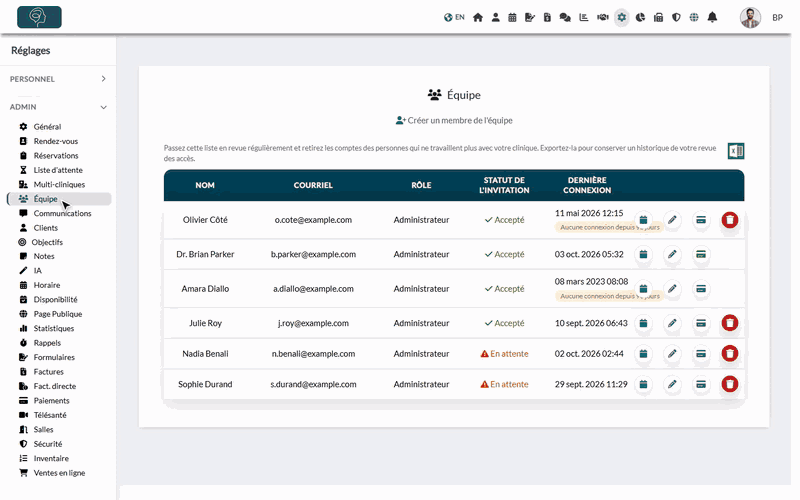Edit Dr. Brian Parker with pencil icon
The width and height of the screenshot is (800, 500).
pyautogui.click(x=672, y=254)
